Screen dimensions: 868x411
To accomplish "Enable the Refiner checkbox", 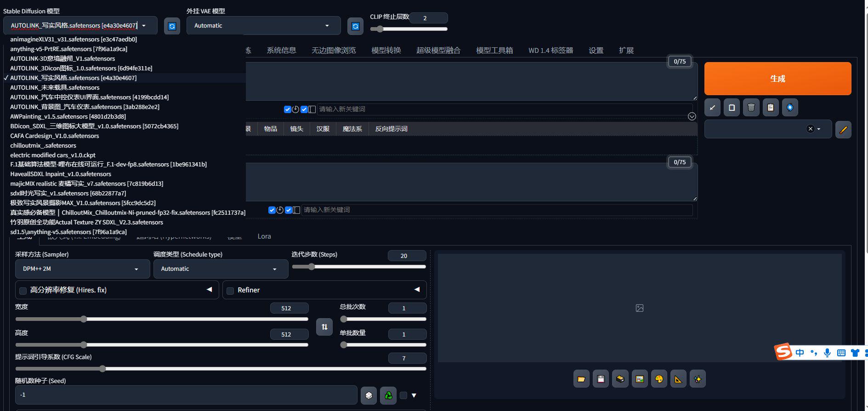I will (230, 291).
